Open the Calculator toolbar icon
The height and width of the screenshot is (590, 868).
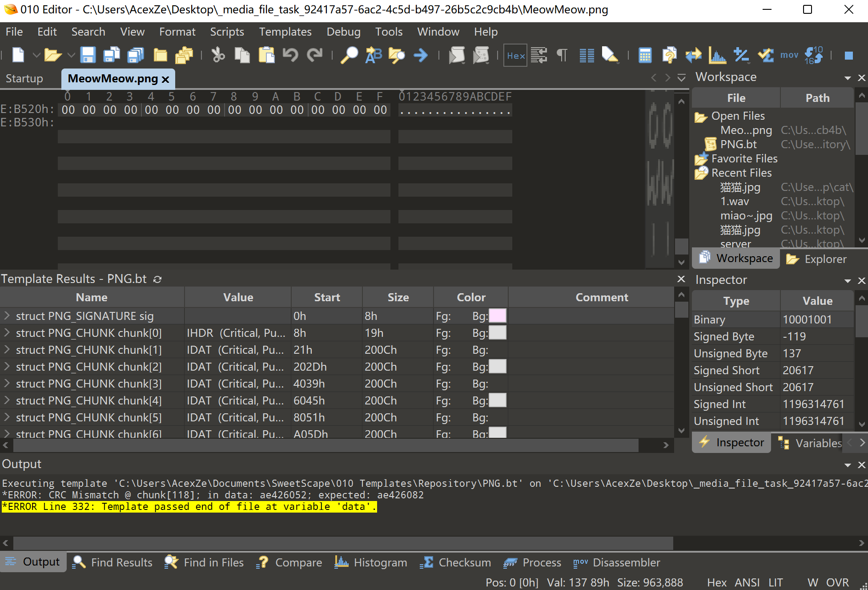645,55
